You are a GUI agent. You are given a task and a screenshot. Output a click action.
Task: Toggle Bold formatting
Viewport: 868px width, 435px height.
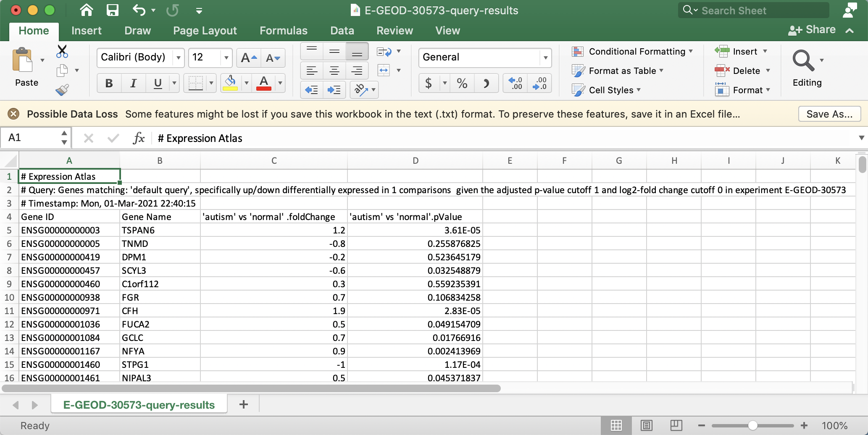pyautogui.click(x=109, y=83)
